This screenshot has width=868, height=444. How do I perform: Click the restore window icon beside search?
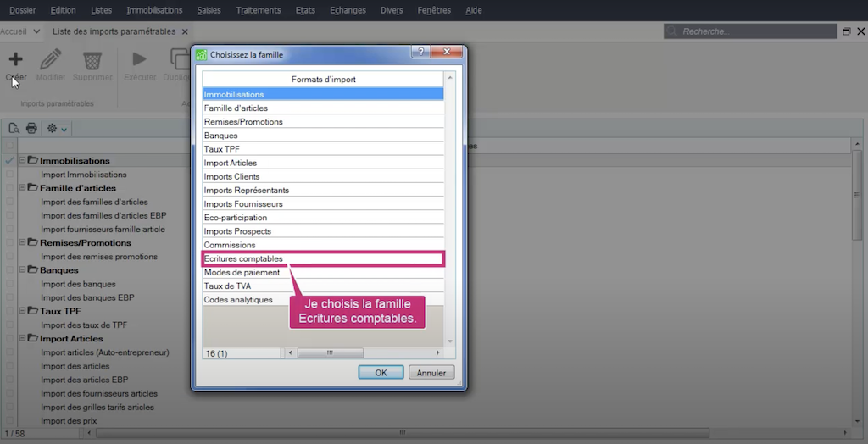pyautogui.click(x=847, y=31)
